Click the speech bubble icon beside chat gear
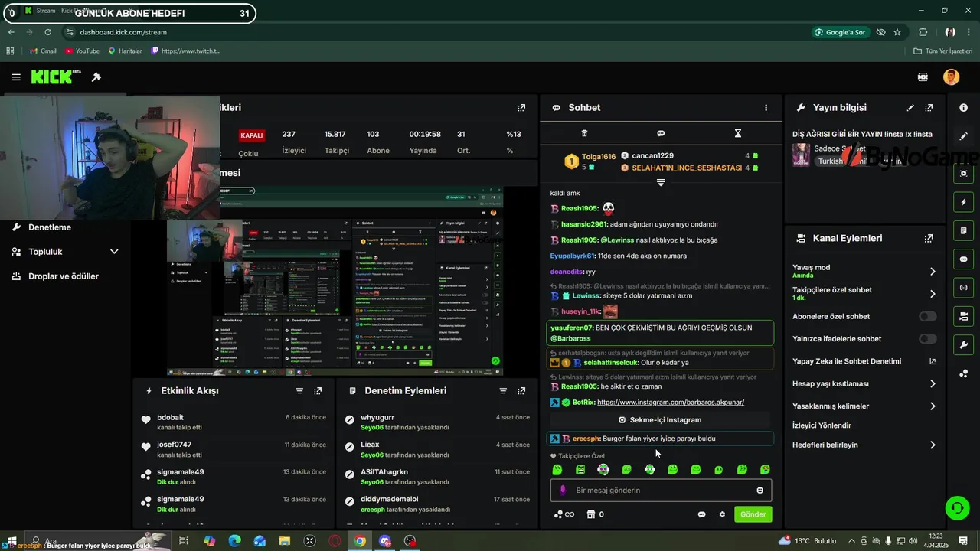The width and height of the screenshot is (980, 551). [701, 514]
